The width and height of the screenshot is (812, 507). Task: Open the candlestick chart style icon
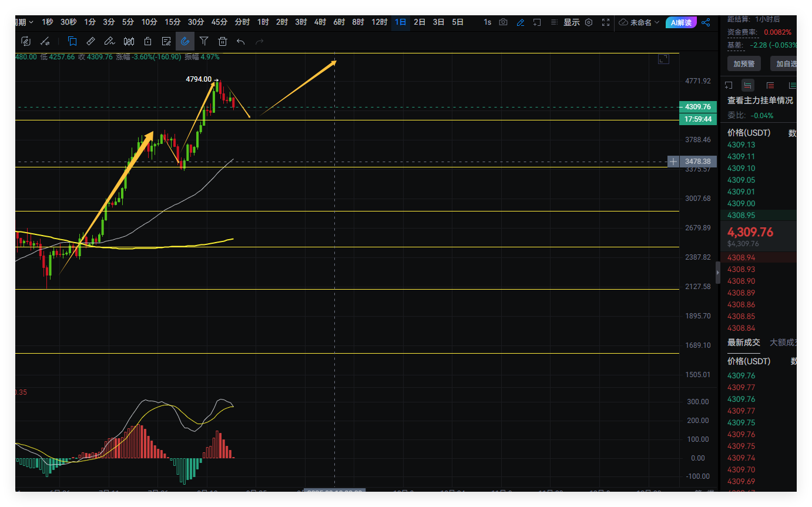129,41
